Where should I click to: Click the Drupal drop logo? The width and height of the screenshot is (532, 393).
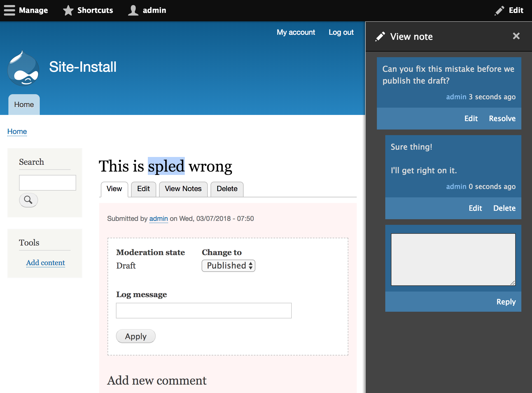(23, 68)
